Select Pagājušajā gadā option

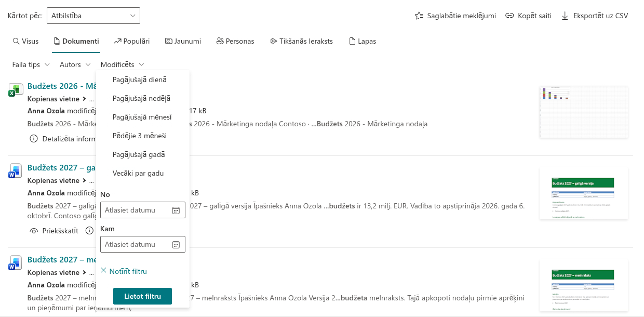143,154
